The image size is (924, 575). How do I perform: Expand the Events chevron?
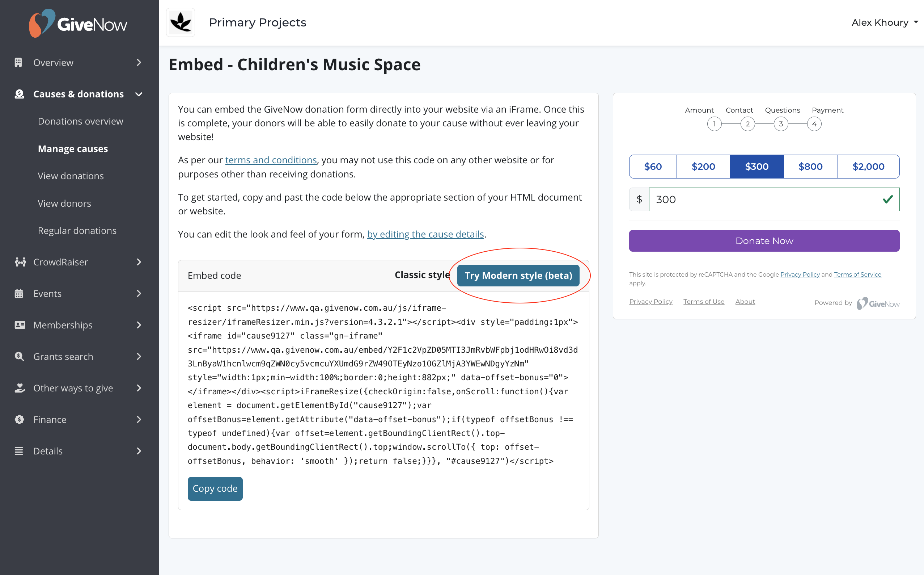coord(139,294)
